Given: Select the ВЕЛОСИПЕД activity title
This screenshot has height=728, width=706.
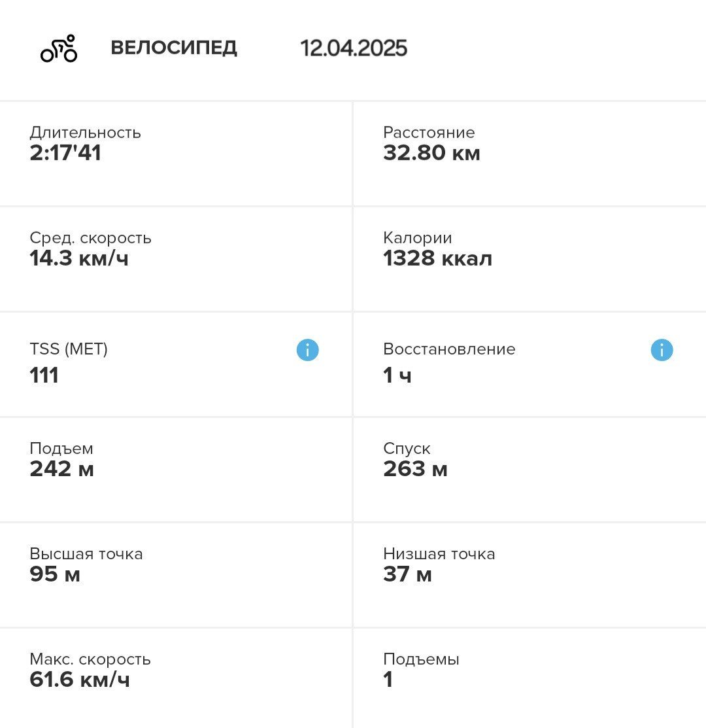Looking at the screenshot, I should tap(174, 48).
